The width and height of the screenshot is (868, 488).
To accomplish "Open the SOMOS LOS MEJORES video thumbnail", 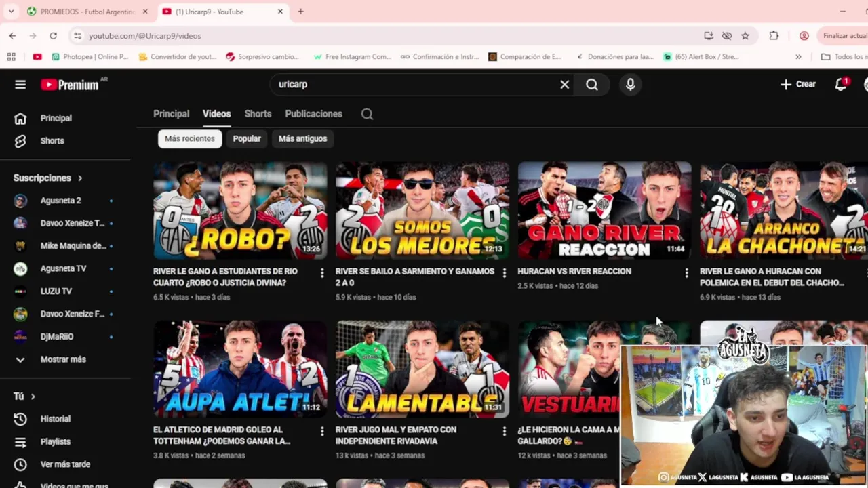I will pos(422,210).
